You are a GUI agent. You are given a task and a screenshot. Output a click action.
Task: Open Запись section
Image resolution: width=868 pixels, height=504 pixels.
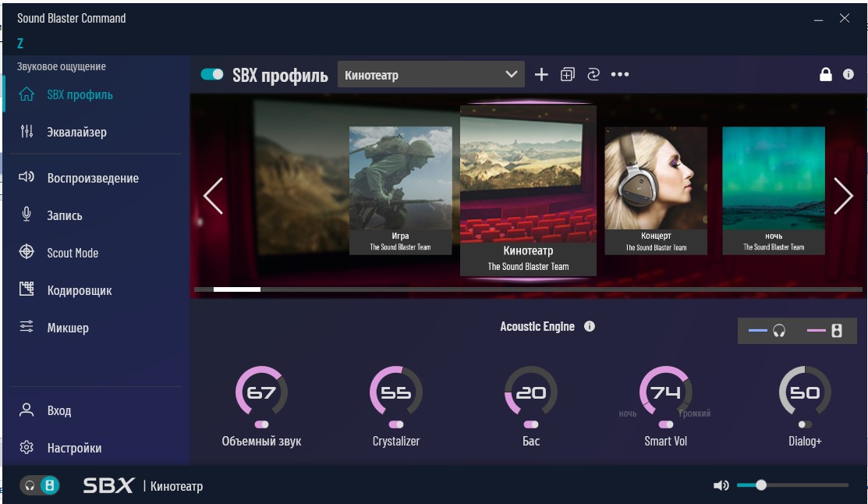(x=65, y=215)
